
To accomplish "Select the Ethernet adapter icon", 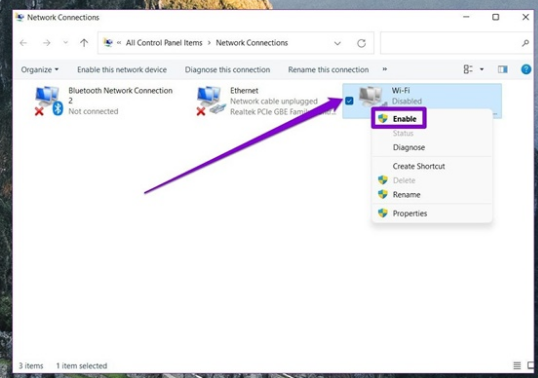I will [x=211, y=101].
